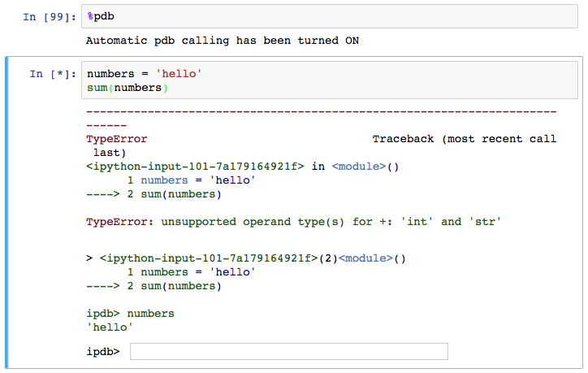Click the sum(numbers) line in code cell
This screenshot has width=588, height=373.
[x=126, y=87]
